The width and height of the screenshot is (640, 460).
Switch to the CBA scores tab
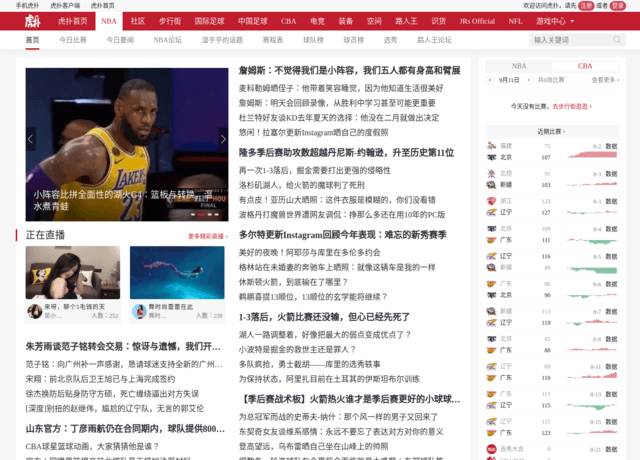(585, 66)
